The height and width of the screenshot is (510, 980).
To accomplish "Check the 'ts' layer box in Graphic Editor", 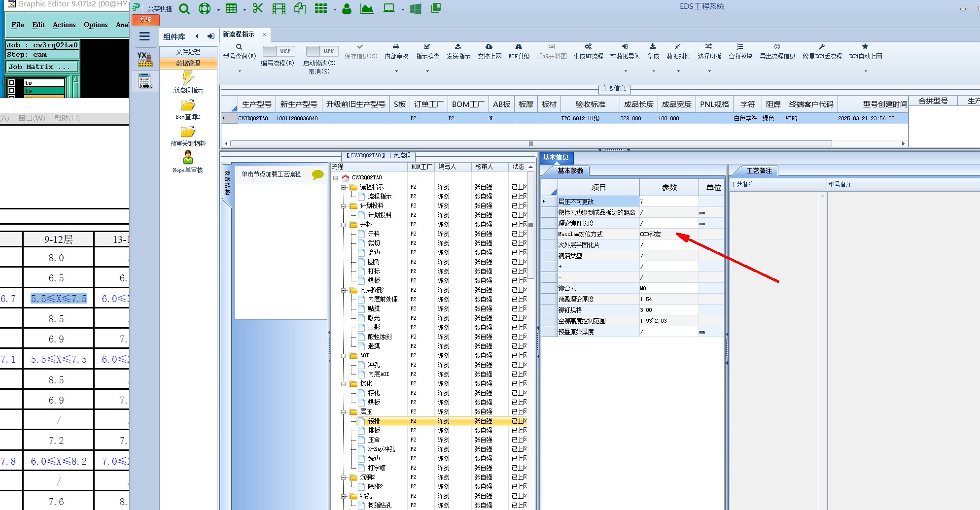I will (12, 91).
